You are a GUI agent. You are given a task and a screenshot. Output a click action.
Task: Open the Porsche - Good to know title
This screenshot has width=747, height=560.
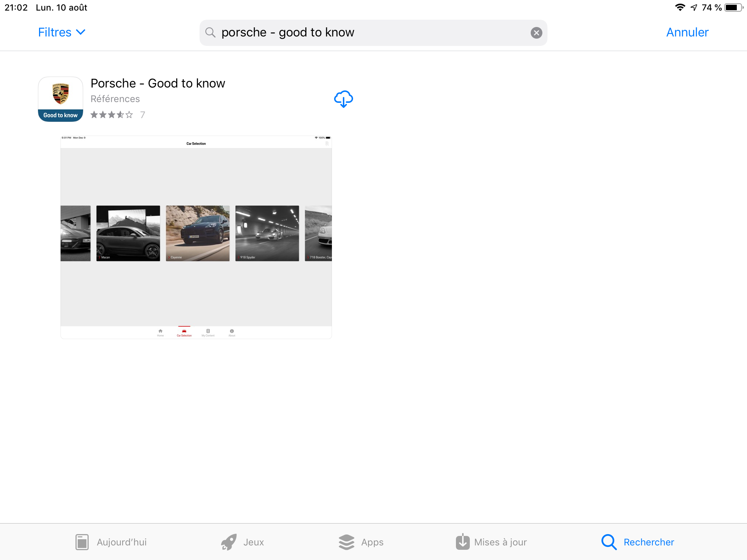point(158,83)
